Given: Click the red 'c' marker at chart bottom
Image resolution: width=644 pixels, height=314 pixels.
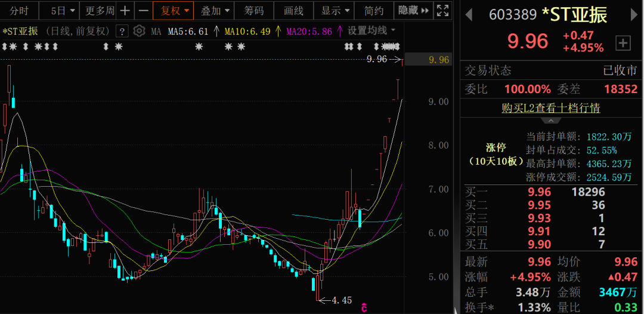Looking at the screenshot, I should click(x=363, y=307).
